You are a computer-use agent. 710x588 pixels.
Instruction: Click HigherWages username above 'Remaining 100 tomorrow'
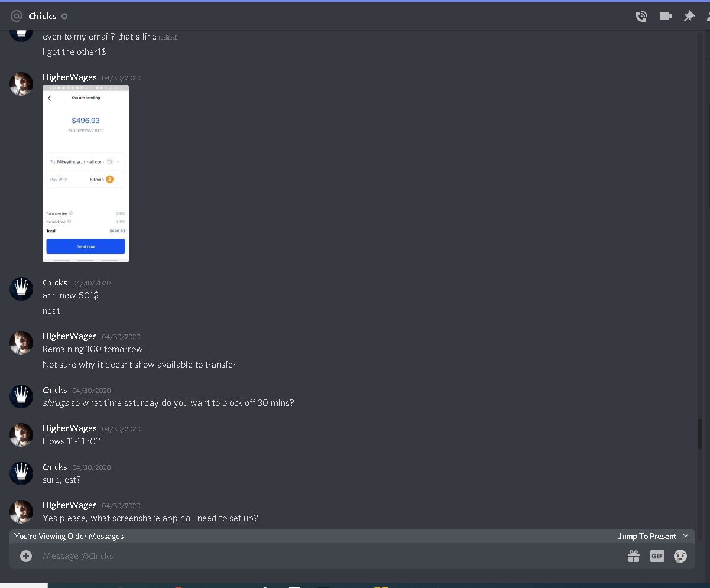pyautogui.click(x=70, y=336)
